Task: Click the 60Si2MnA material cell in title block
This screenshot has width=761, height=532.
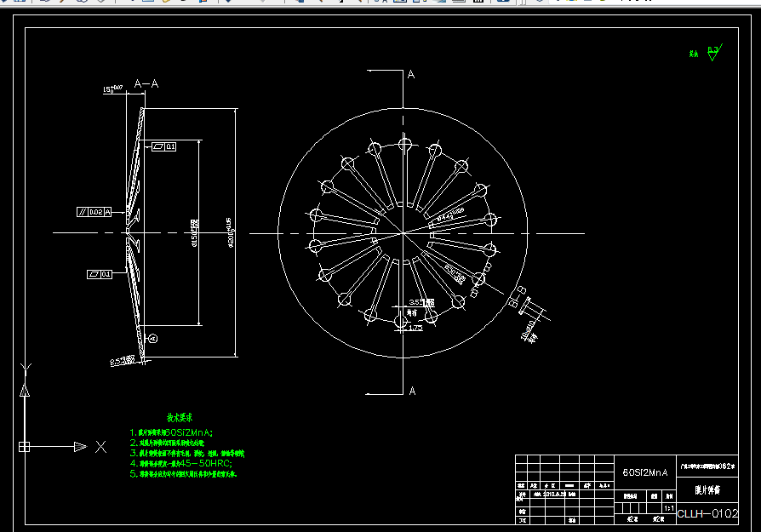Action: click(645, 472)
